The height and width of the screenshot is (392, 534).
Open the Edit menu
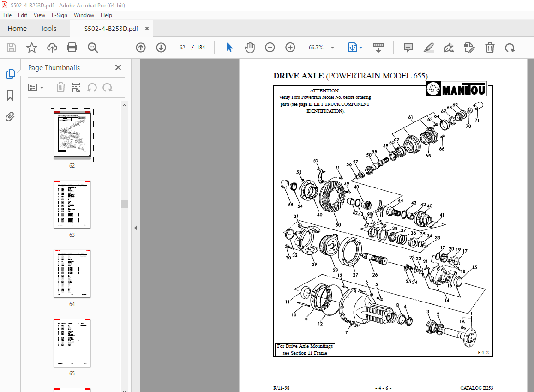click(x=23, y=15)
